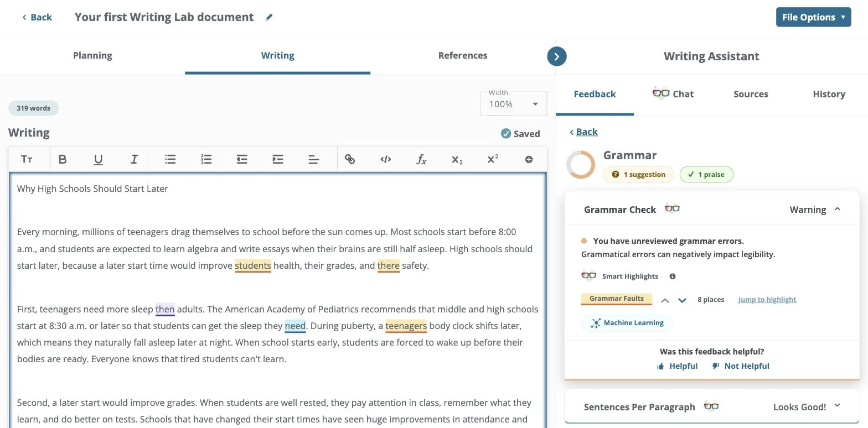Viewport: 868px width, 428px height.
Task: Apply italic formatting
Action: 134,159
